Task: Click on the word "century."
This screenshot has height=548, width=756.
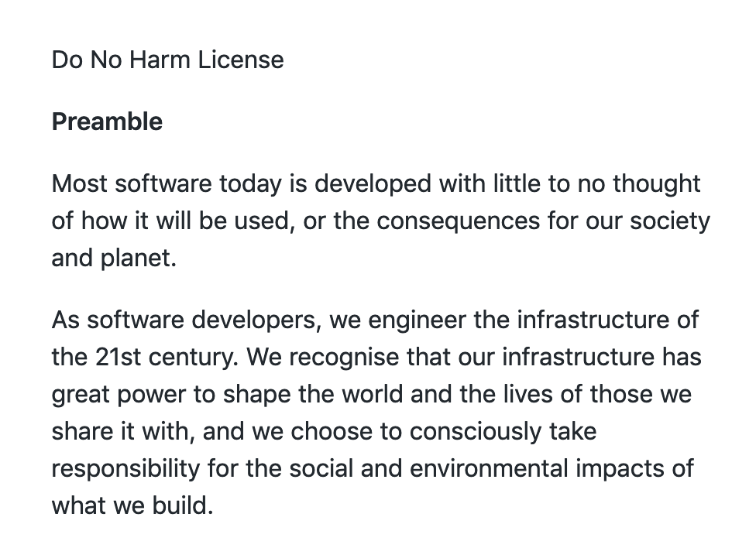Action: click(194, 358)
